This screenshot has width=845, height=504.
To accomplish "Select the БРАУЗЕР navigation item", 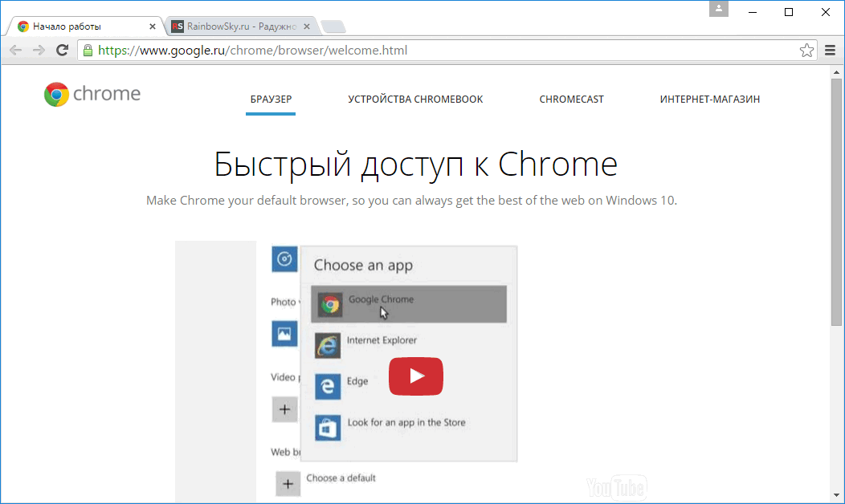I will pos(271,99).
